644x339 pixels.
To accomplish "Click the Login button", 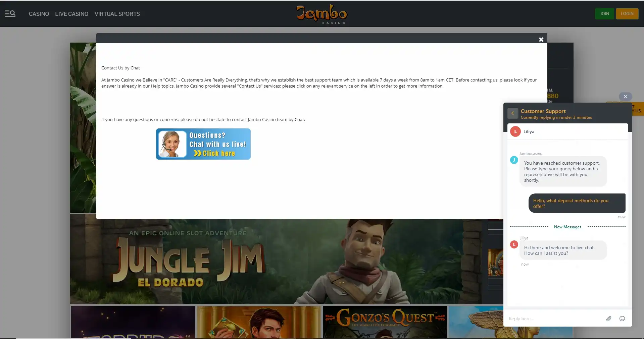I will click(627, 14).
